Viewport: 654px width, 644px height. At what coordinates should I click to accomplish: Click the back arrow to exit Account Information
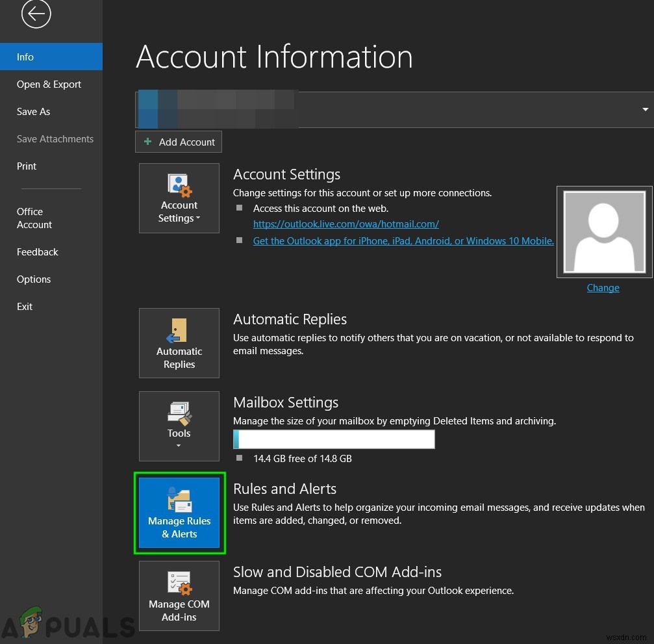[x=36, y=14]
